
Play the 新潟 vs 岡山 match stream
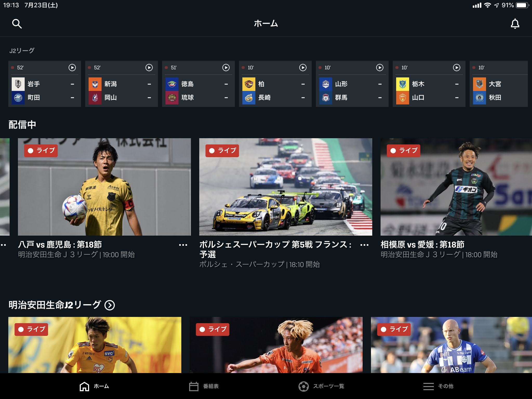[x=149, y=68]
